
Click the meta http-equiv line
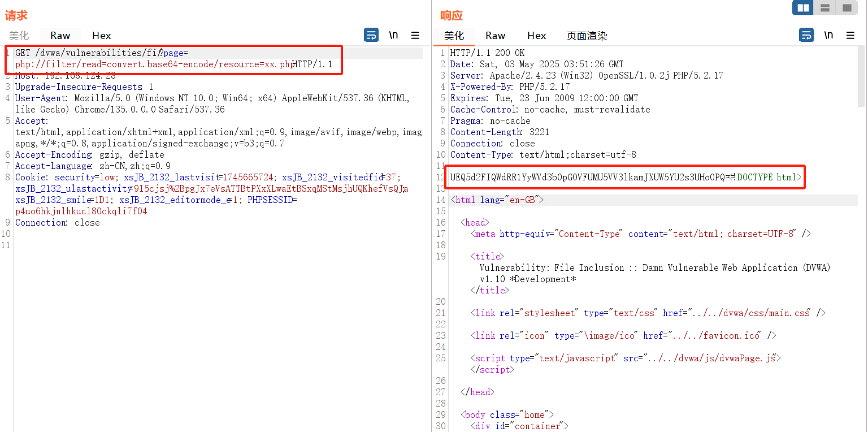tap(641, 234)
